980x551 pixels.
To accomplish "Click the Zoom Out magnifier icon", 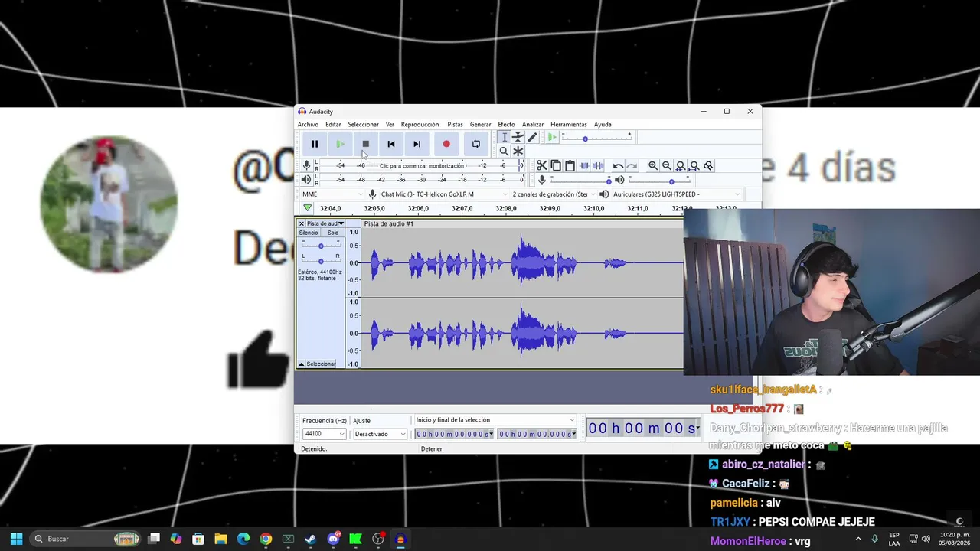I will click(667, 165).
